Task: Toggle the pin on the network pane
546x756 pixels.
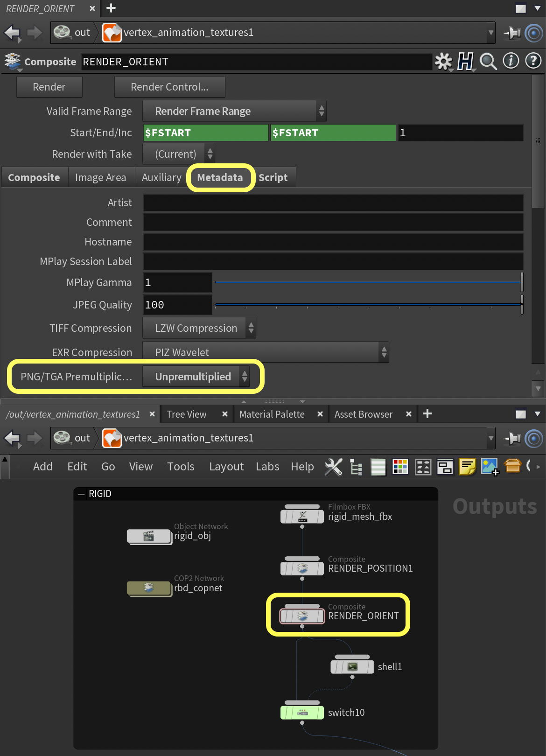Action: coord(512,438)
